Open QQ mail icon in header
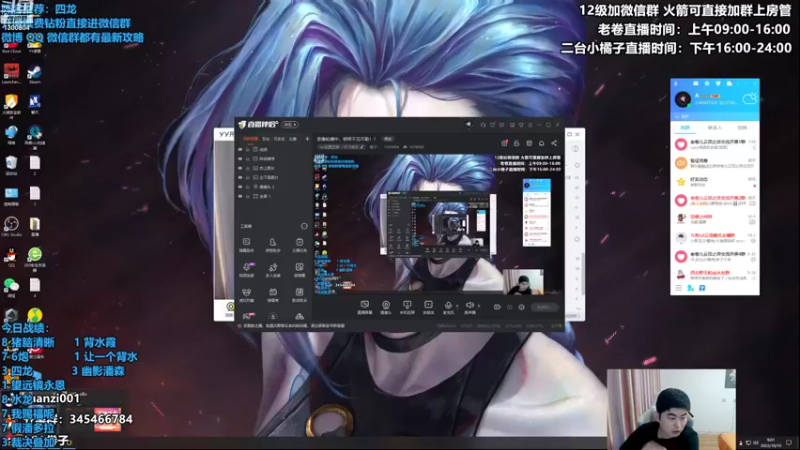 [x=695, y=83]
